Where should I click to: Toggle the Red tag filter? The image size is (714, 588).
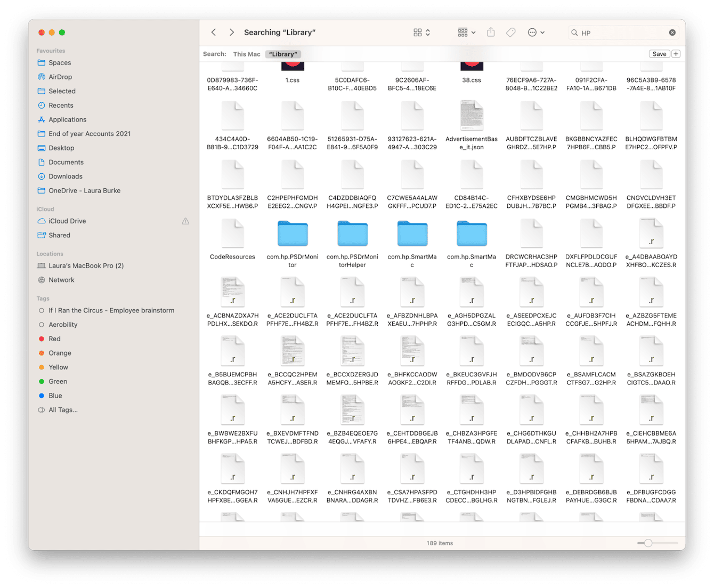click(42, 339)
